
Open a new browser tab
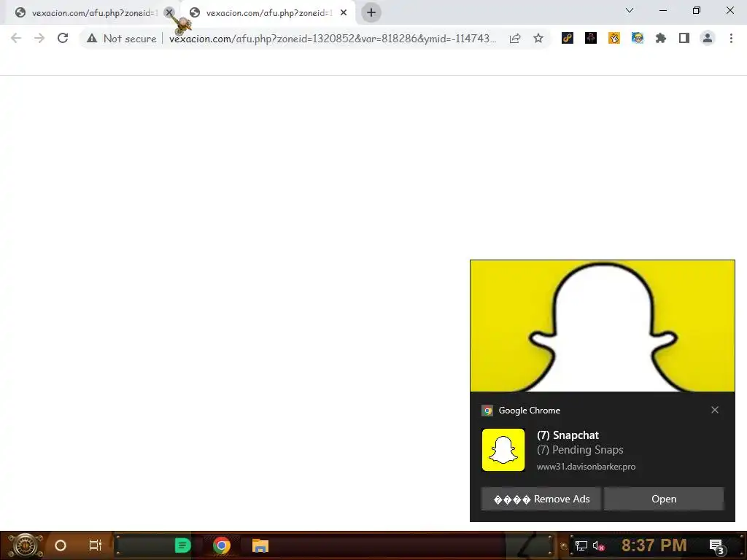pyautogui.click(x=371, y=13)
